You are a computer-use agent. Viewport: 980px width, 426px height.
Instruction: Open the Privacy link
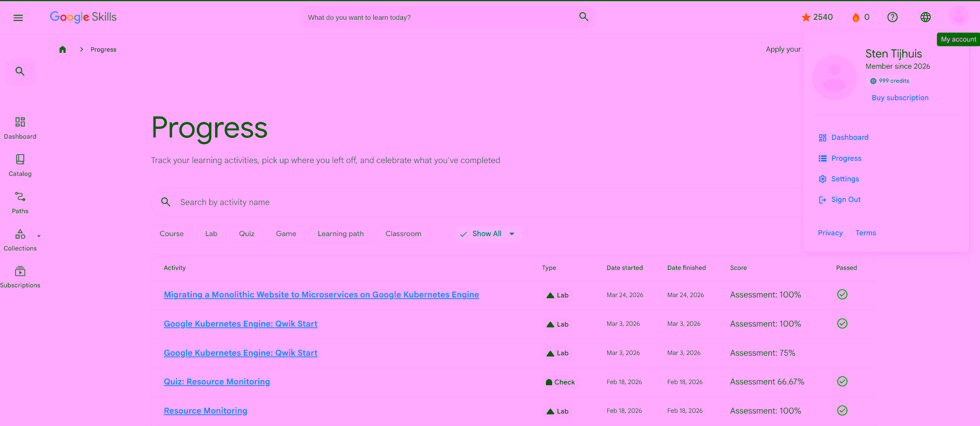tap(830, 233)
